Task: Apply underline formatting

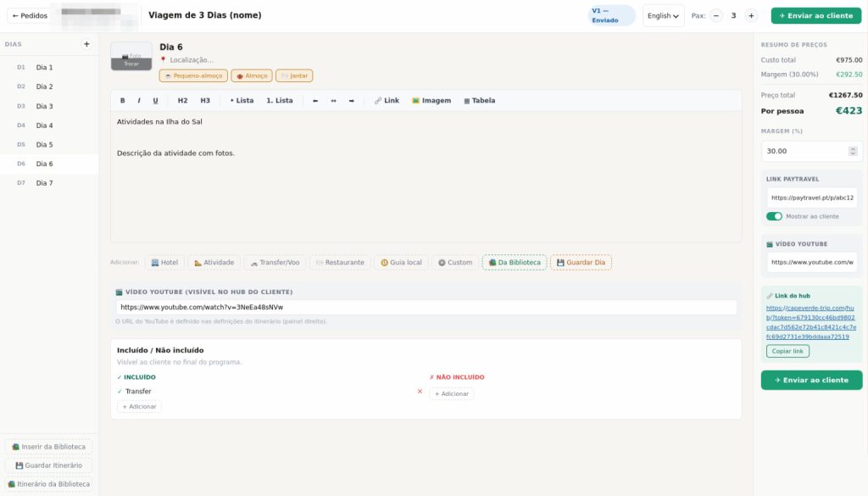Action: (x=156, y=101)
